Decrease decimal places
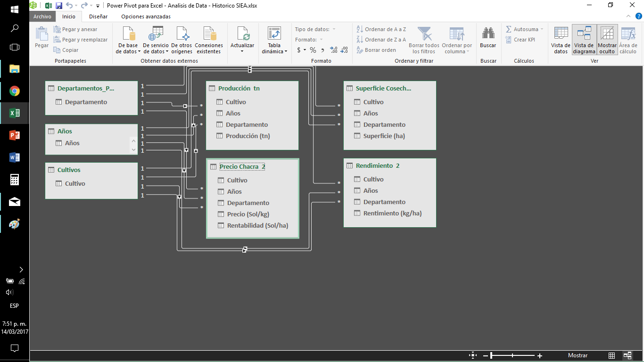The width and height of the screenshot is (644, 362). (344, 50)
